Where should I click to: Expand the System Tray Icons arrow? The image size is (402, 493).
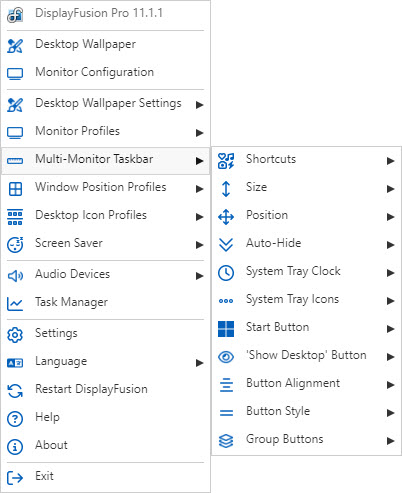tap(390, 301)
